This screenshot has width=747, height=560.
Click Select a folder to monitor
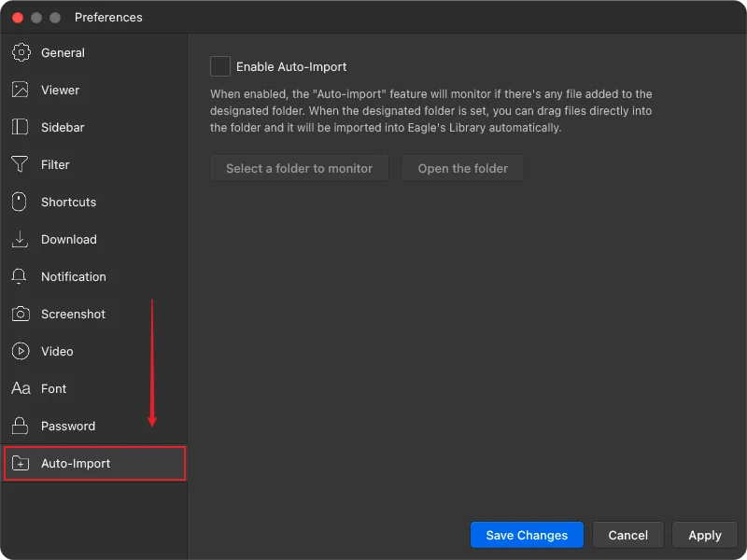point(299,168)
